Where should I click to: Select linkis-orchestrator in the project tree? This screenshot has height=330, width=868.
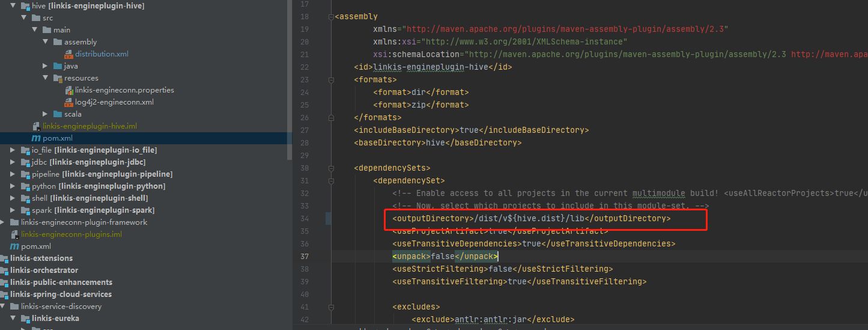coord(44,270)
